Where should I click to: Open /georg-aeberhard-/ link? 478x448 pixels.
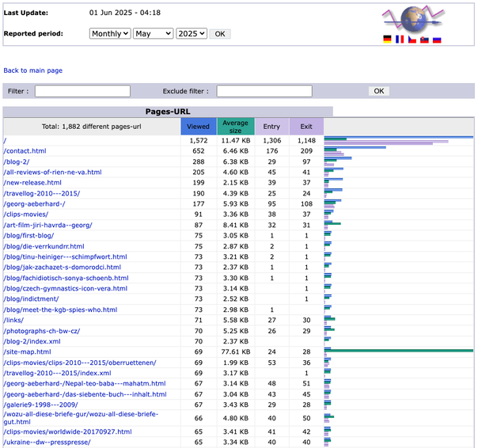click(x=34, y=203)
